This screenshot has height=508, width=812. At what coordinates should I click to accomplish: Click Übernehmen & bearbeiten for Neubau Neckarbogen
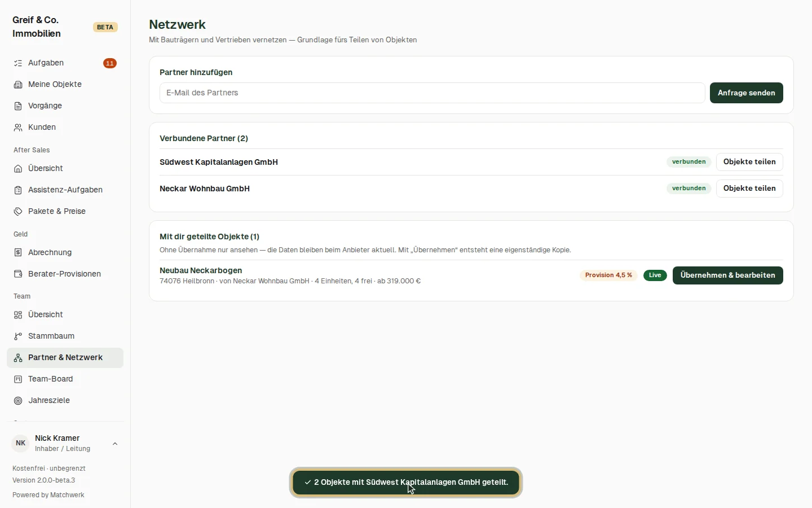point(727,275)
